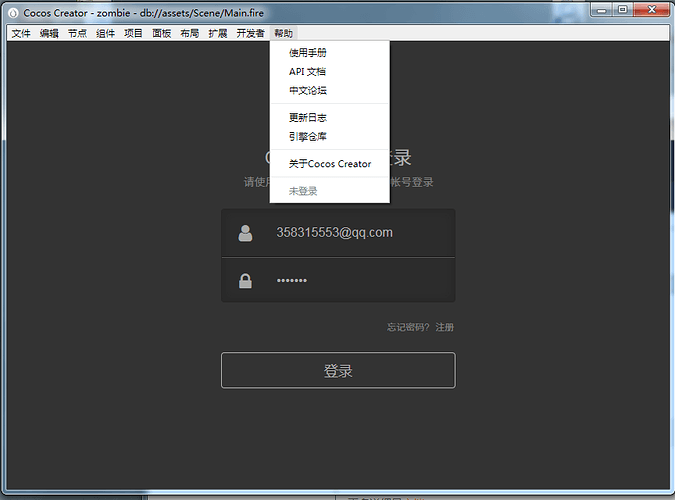
Task: Open the 扩展 menu
Action: pos(218,33)
